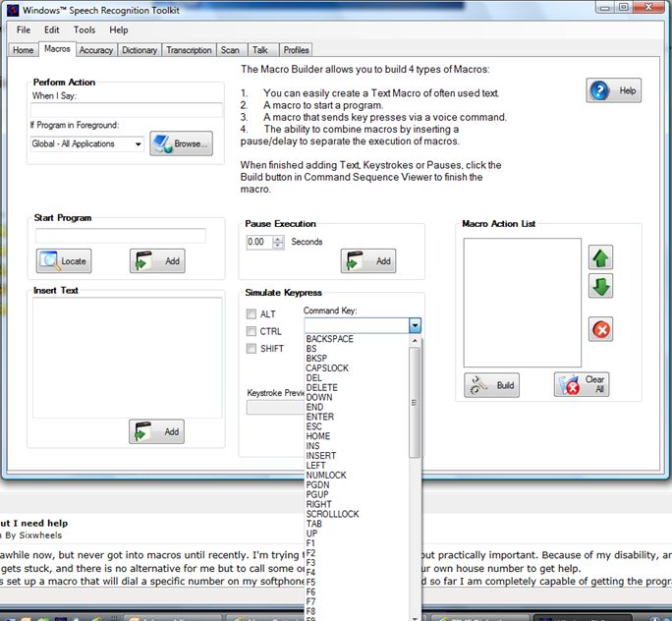The width and height of the screenshot is (672, 621).
Task: Select the Macros tab
Action: pos(57,49)
